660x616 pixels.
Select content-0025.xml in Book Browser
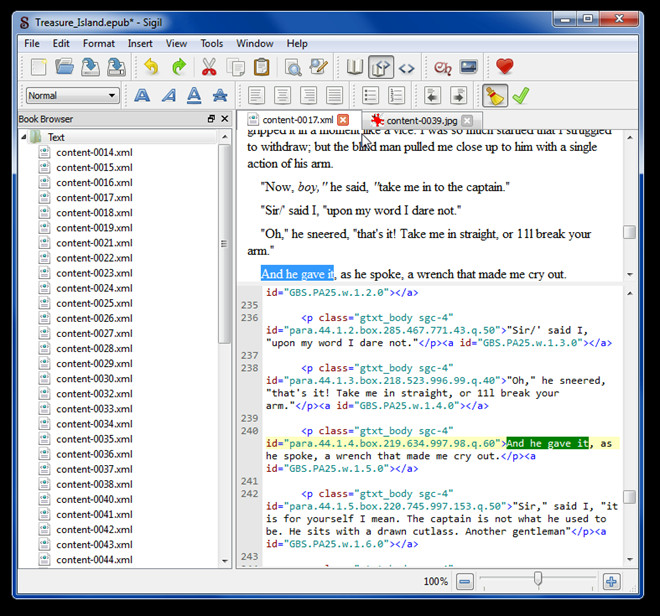tap(94, 304)
